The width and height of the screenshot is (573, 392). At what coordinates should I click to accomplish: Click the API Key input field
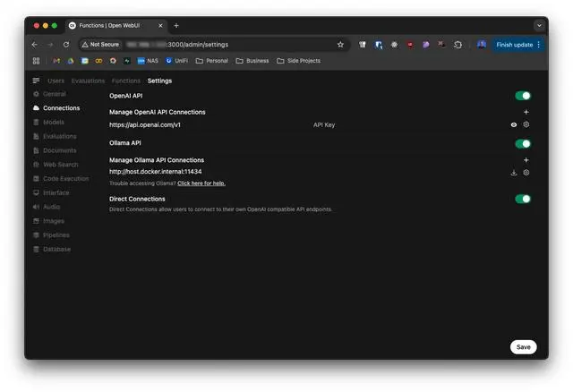click(409, 125)
